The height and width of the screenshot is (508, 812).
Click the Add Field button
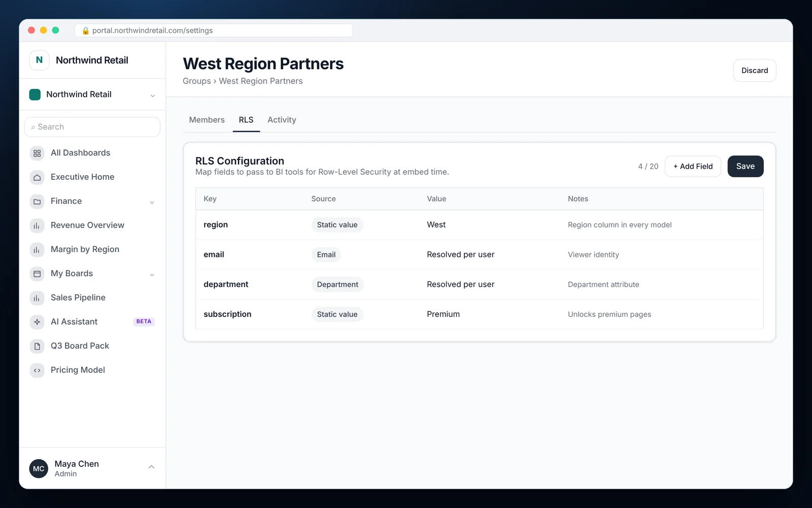click(693, 166)
